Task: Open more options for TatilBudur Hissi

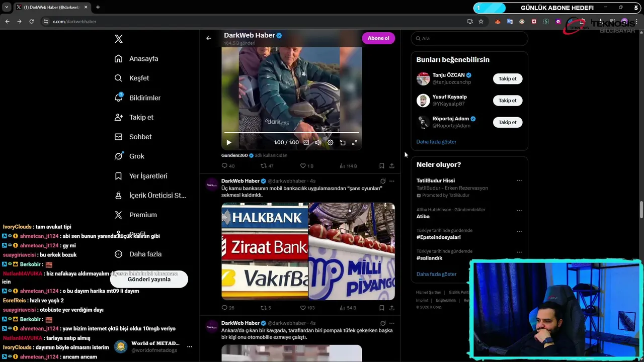Action: (x=519, y=180)
